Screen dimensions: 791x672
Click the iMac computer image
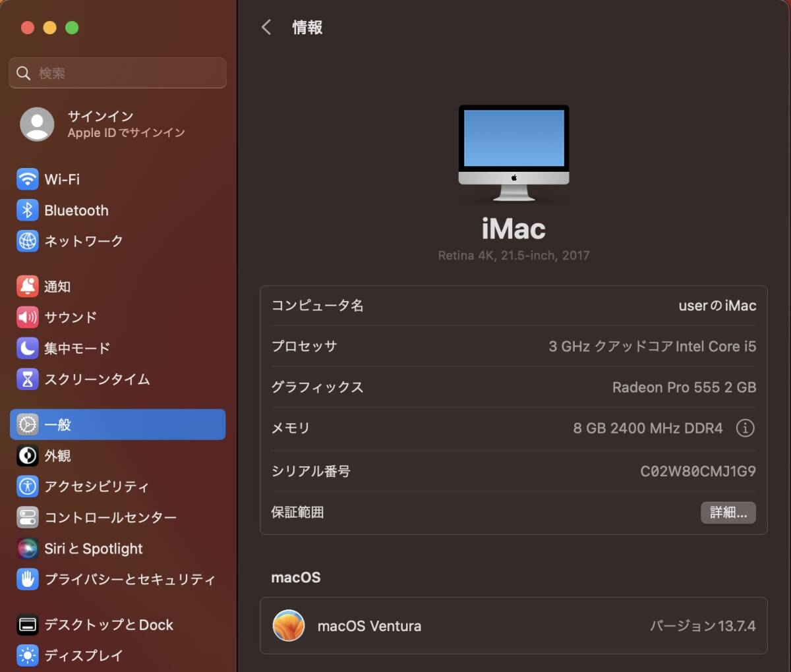(x=513, y=153)
